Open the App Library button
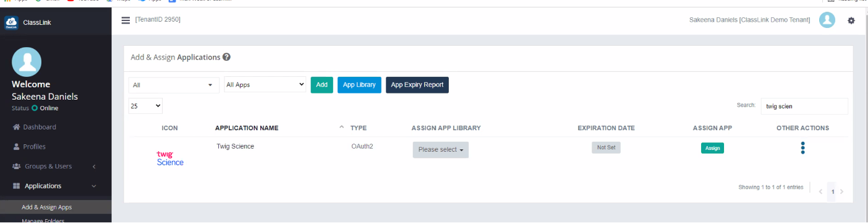 pos(359,85)
